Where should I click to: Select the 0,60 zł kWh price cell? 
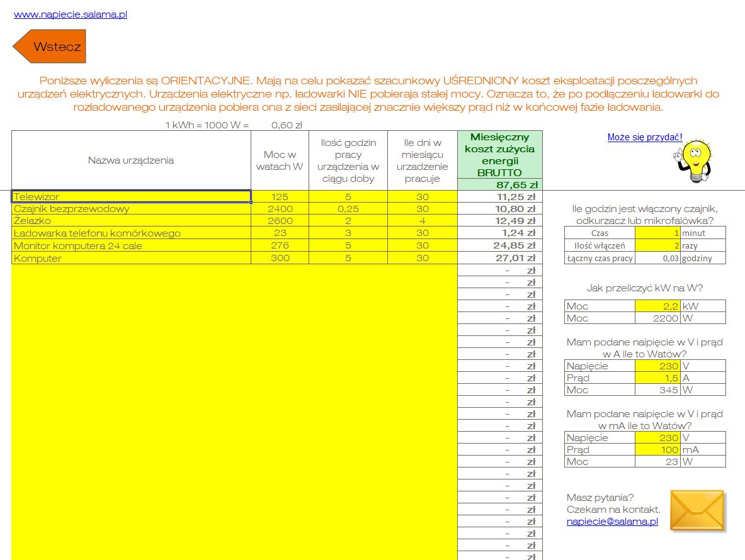click(x=287, y=125)
